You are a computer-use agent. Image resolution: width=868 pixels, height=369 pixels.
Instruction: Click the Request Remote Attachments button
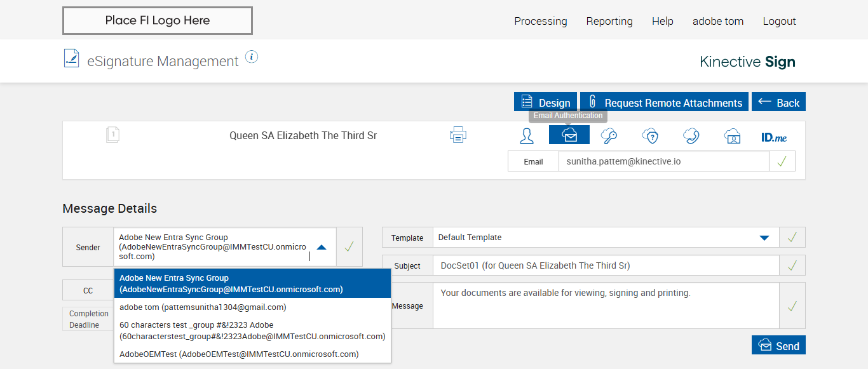pos(664,102)
